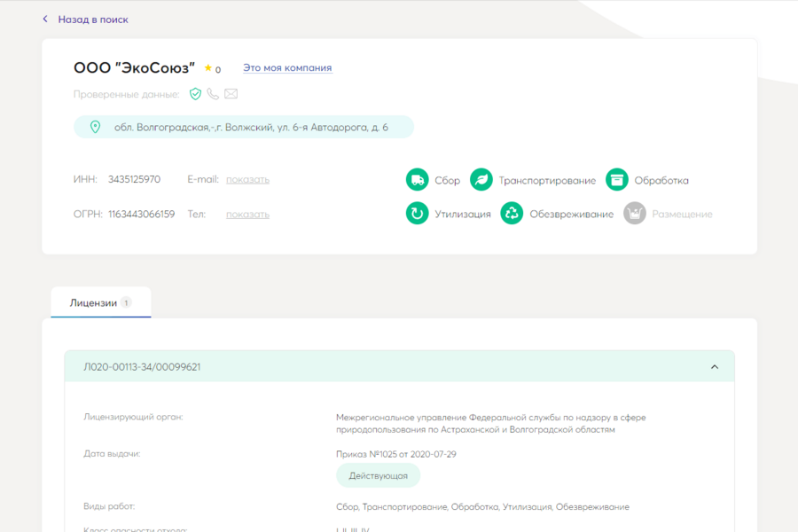Click the Утилизация circular arrow icon
Viewport: 798px width, 532px height.
tap(417, 214)
